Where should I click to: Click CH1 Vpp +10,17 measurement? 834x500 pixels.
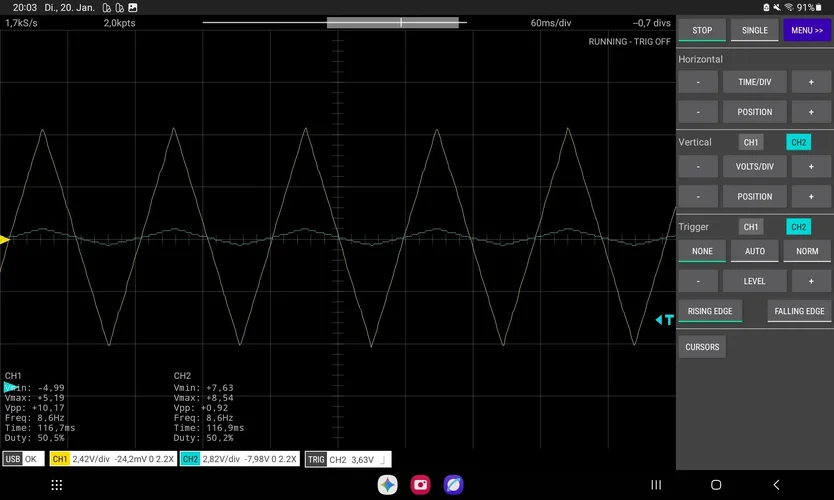[35, 408]
